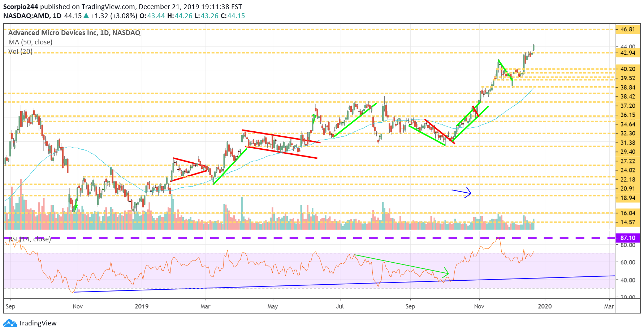The height and width of the screenshot is (333, 644).
Task: Click the 34.64 price level label
Action: click(628, 124)
